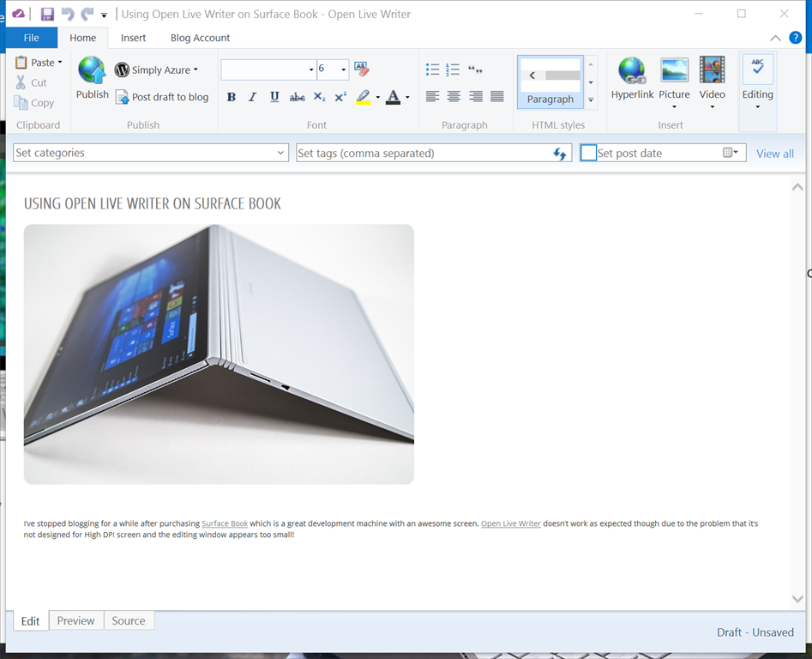
Task: Select the Surface Book image in post
Action: pos(219,354)
